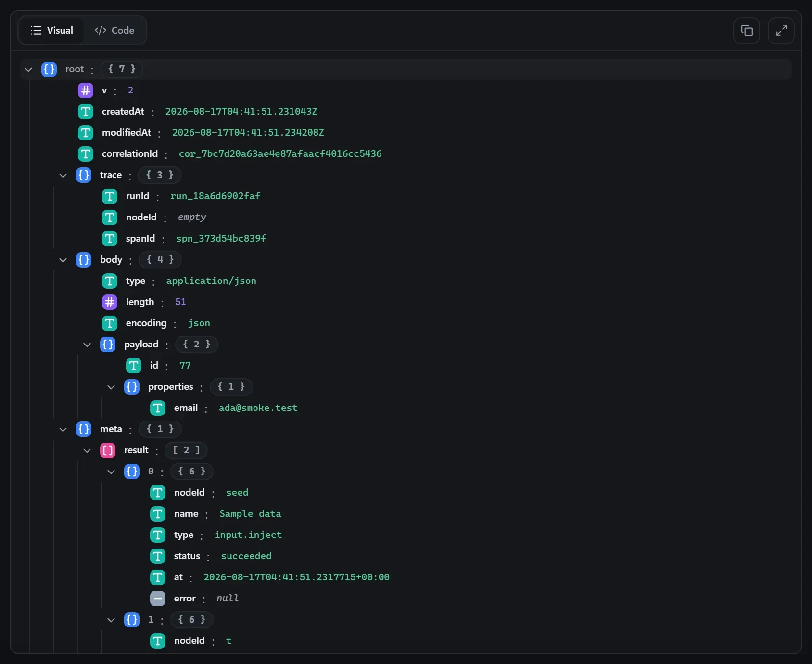Click the null icon beside error
The width and height of the screenshot is (812, 664).
coord(158,599)
